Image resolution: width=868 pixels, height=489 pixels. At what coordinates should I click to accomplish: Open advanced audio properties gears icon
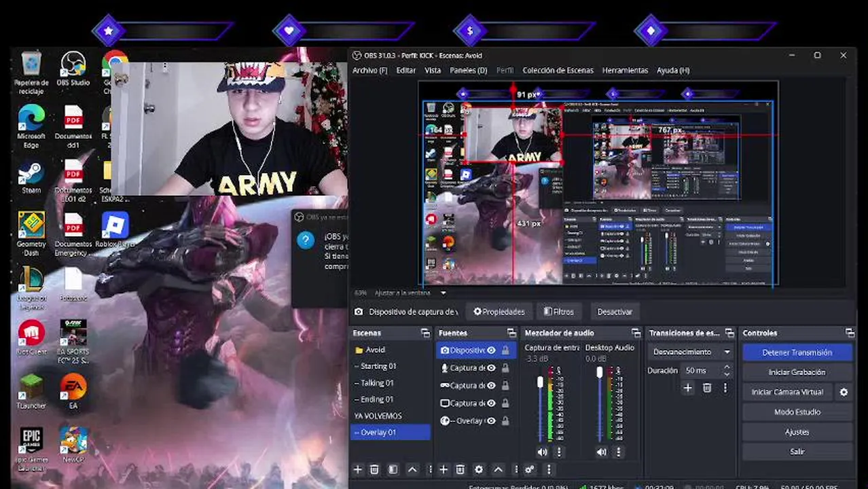pos(530,469)
